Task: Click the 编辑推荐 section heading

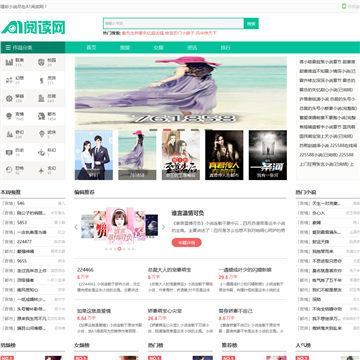Action: click(84, 192)
